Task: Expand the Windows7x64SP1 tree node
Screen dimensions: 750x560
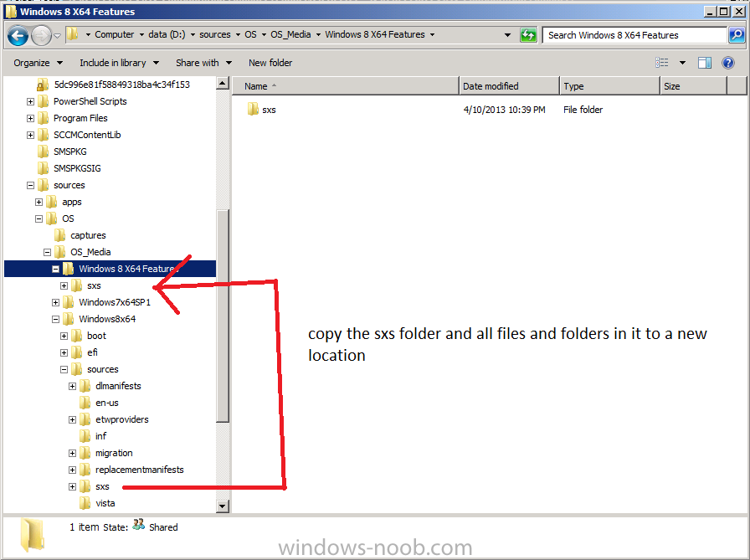Action: (x=56, y=302)
